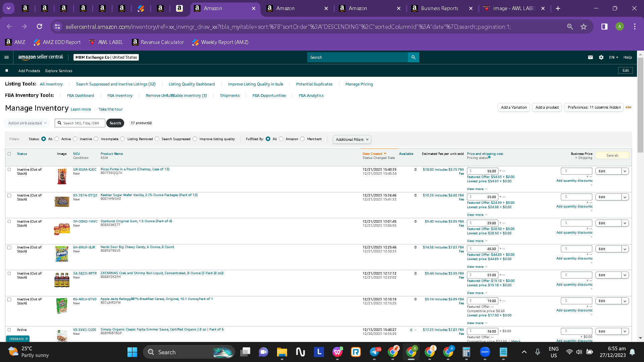644x362 pixels.
Task: Open Chrome three-dot menu
Action: (x=635, y=26)
